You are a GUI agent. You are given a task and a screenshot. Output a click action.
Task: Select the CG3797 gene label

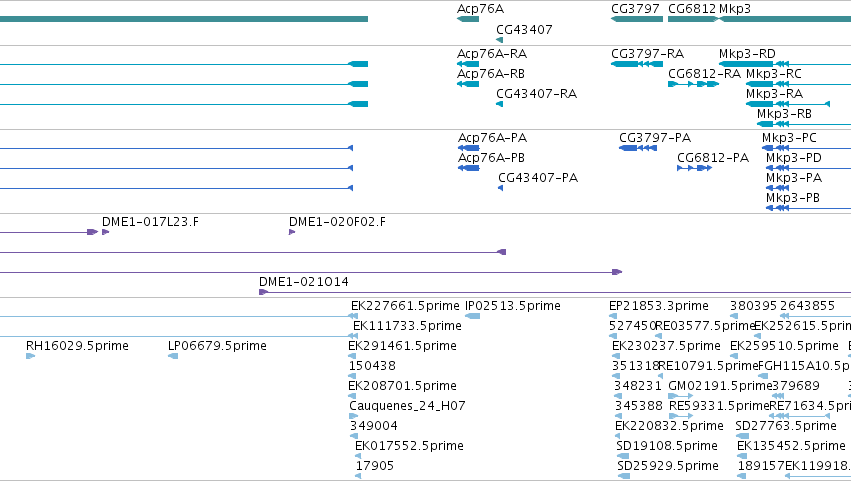635,9
